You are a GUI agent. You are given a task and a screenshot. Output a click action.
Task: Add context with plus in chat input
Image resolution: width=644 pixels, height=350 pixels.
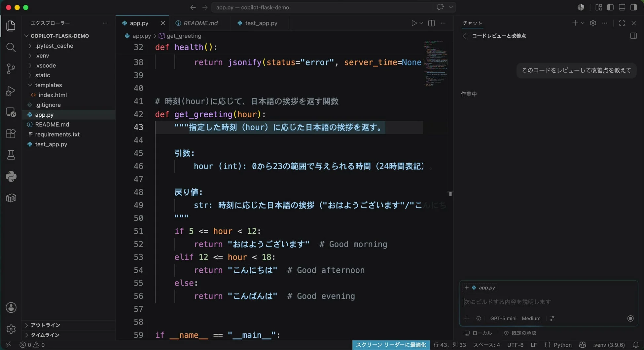(467, 318)
